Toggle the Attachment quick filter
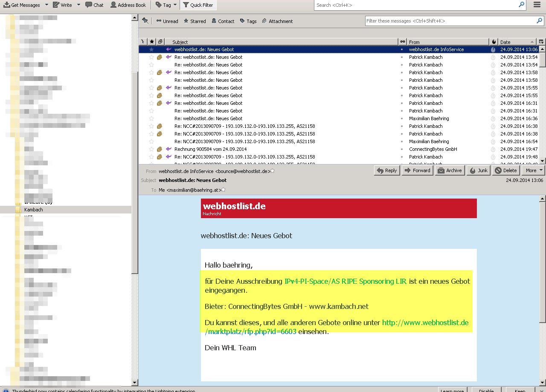The height and width of the screenshot is (392, 546). [x=277, y=21]
